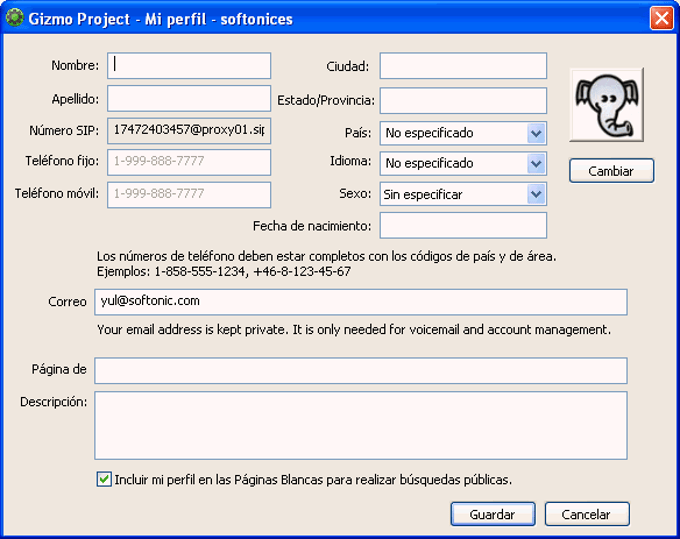Click the Estado/Provincia field
The height and width of the screenshot is (539, 680).
[x=463, y=100]
